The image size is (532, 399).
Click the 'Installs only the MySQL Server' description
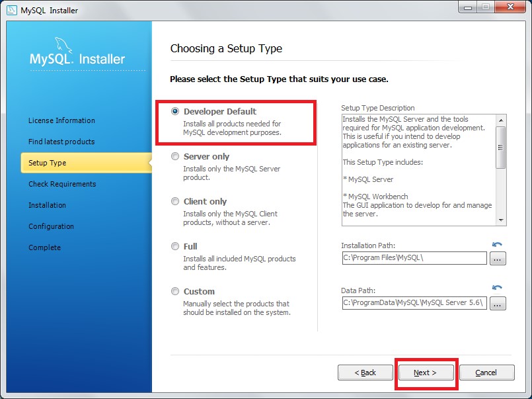pos(232,173)
